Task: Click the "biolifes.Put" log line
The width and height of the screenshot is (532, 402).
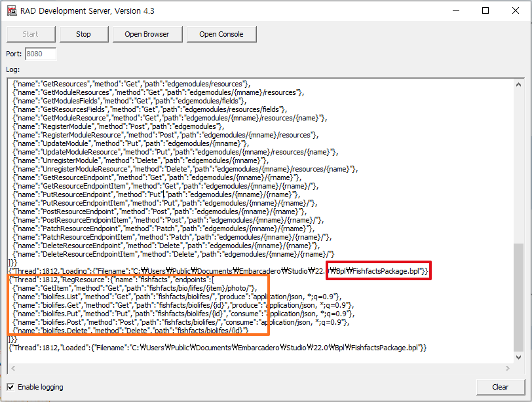Action: (x=184, y=314)
